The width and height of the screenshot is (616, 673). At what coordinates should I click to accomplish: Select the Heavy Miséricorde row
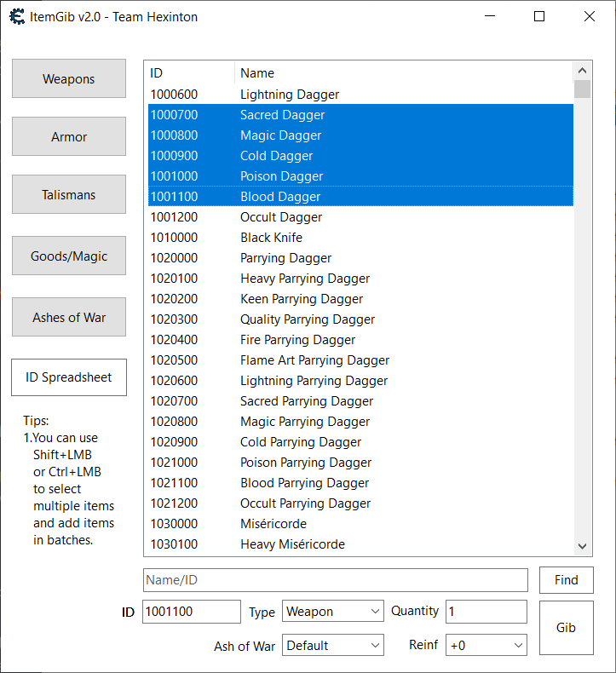click(x=360, y=544)
